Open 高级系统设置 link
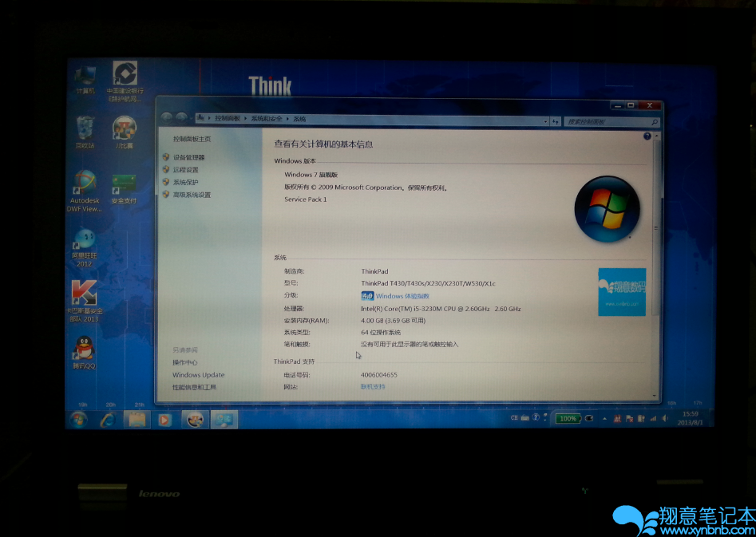 point(192,195)
